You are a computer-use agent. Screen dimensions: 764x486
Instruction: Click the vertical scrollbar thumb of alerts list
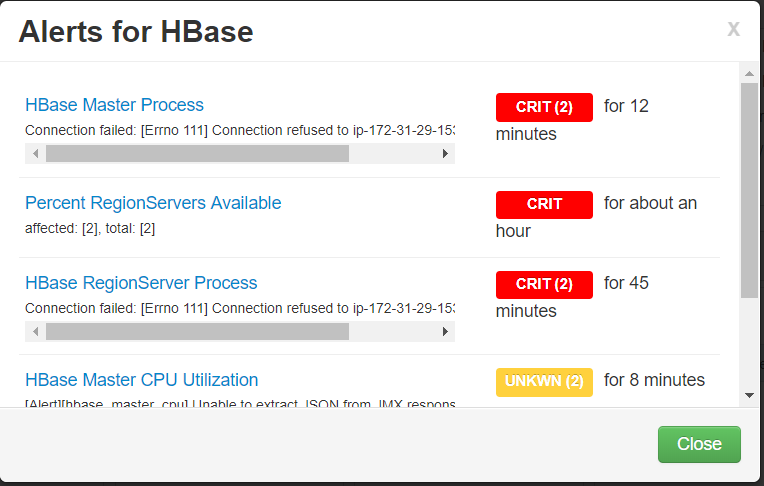[749, 190]
